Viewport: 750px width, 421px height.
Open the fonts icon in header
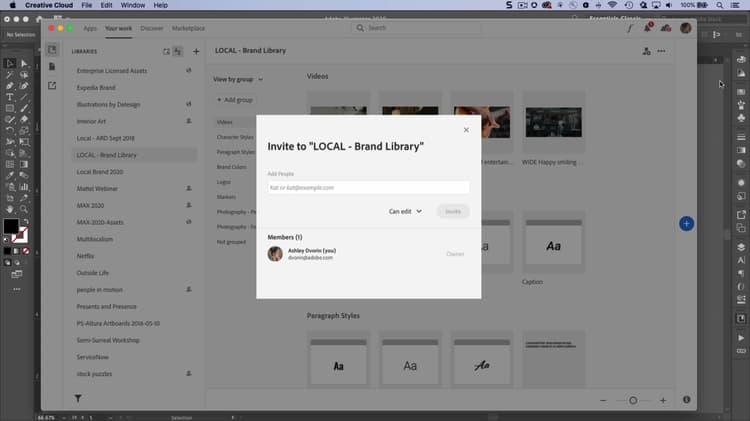click(x=630, y=28)
